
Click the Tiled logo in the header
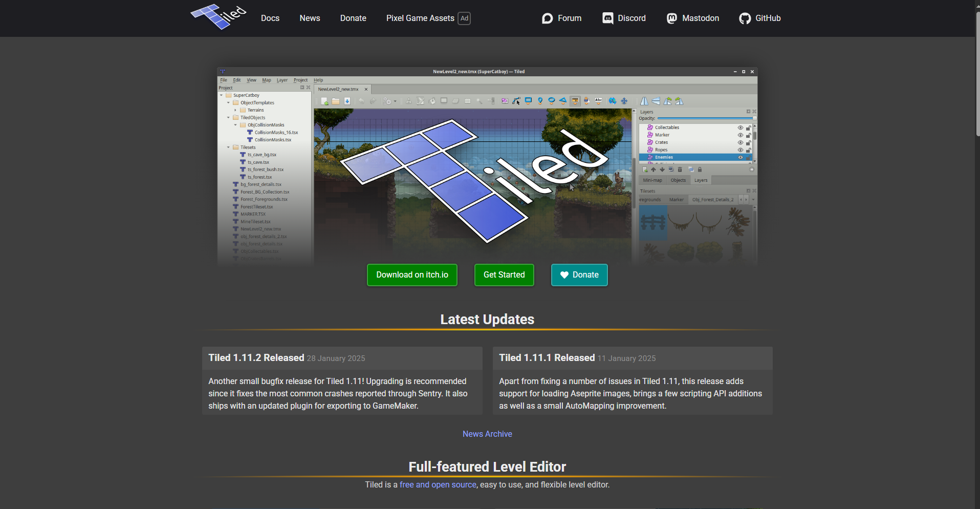pyautogui.click(x=219, y=17)
